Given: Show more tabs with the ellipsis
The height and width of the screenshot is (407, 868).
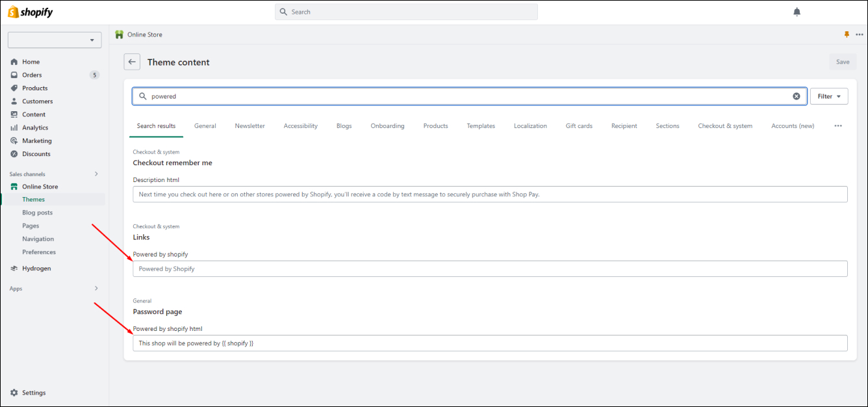Looking at the screenshot, I should click(838, 126).
